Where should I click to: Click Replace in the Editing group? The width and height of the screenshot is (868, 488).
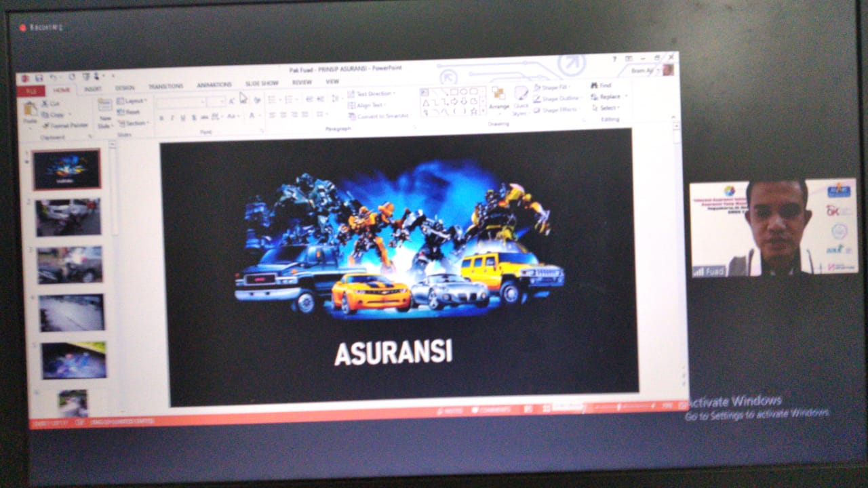tap(608, 96)
